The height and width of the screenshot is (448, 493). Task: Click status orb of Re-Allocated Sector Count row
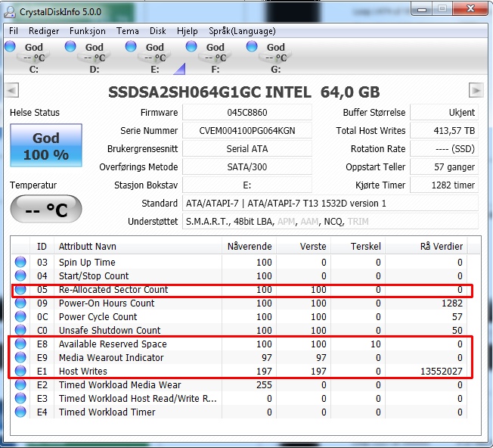(20, 289)
